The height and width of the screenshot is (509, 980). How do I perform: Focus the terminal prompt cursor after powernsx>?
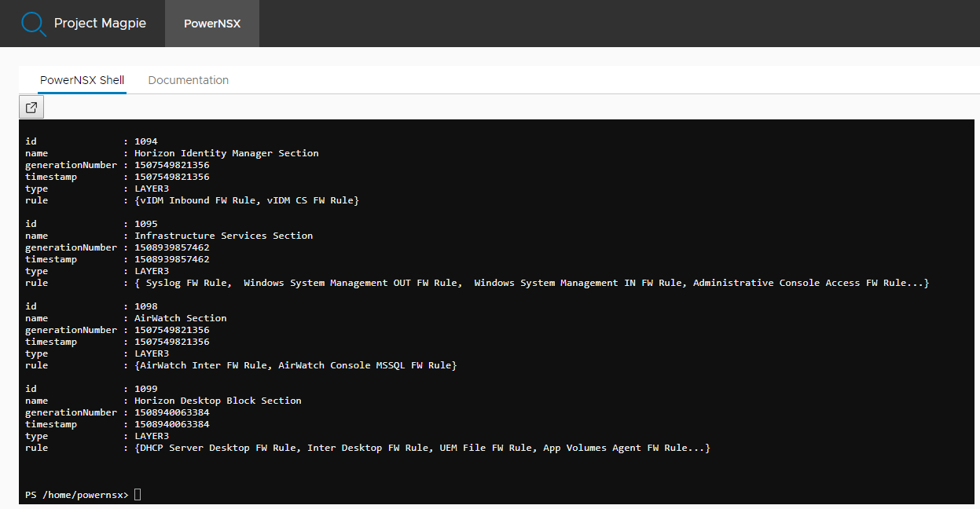pos(138,495)
